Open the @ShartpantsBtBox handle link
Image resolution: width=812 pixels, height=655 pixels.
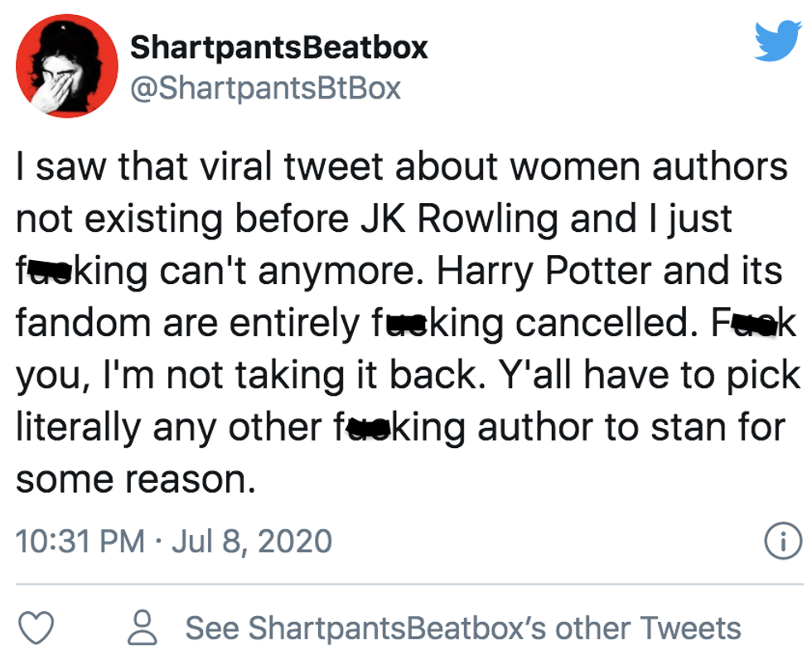[x=265, y=87]
